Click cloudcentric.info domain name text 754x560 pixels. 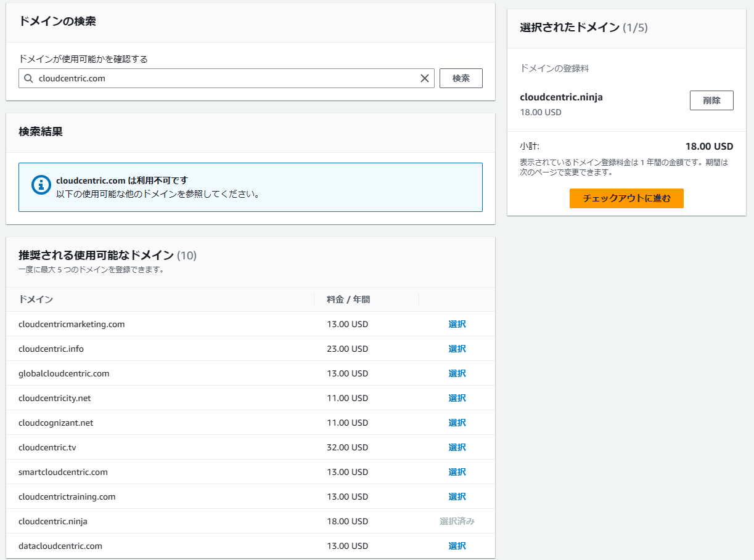[51, 349]
